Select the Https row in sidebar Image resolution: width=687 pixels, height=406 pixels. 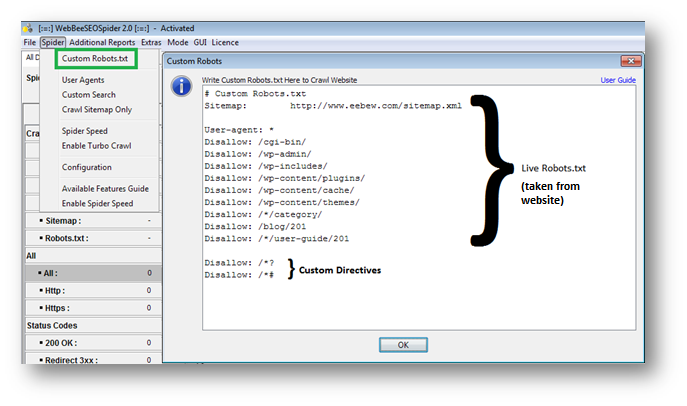[x=93, y=308]
